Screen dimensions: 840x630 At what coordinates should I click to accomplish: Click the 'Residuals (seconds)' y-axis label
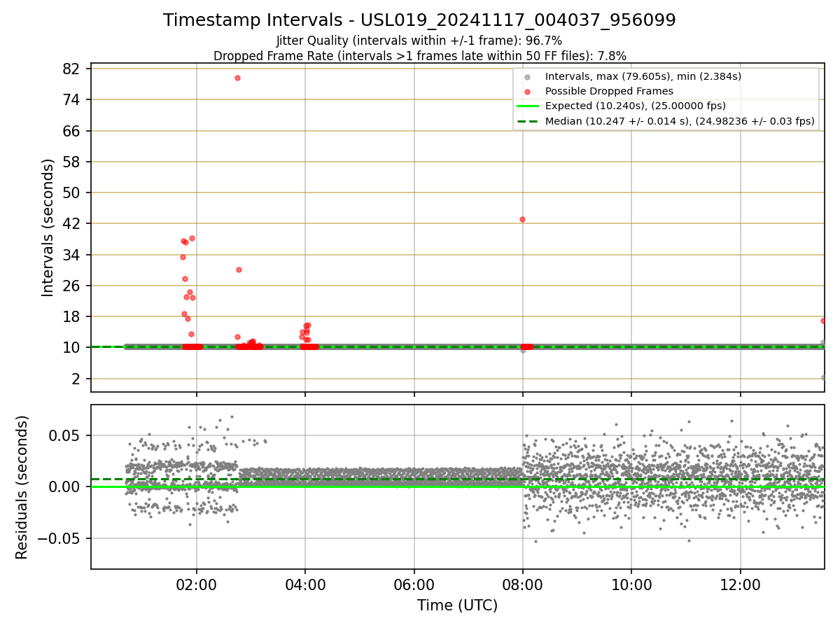coord(22,487)
